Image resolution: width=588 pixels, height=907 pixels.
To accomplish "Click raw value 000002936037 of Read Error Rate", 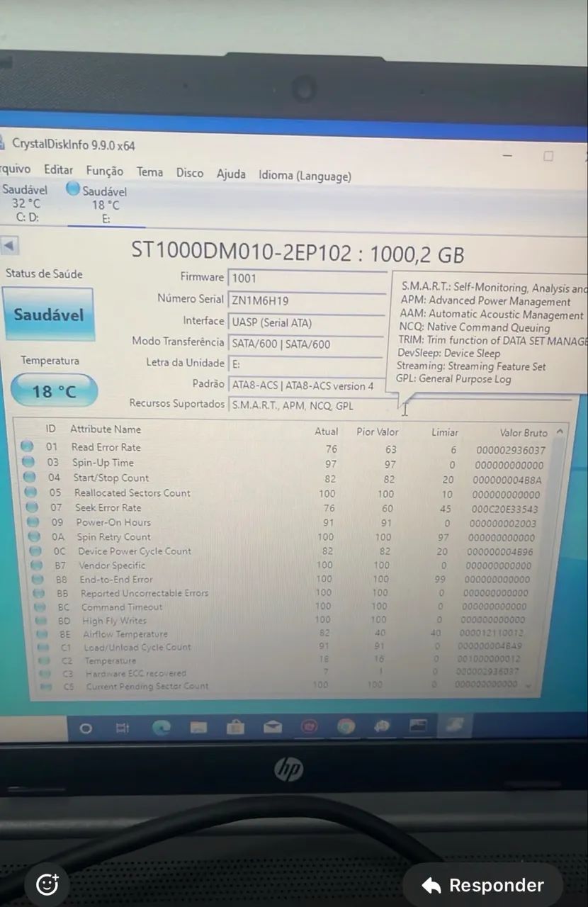I will tap(511, 450).
